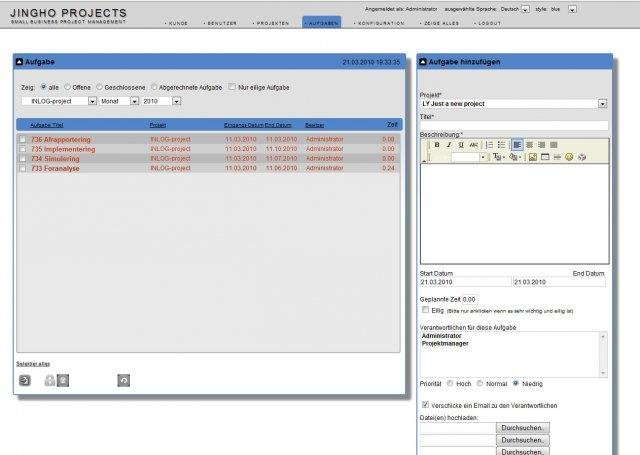Image resolution: width=640 pixels, height=455 pixels.
Task: Click the dark person icon below task list
Action: click(63, 381)
